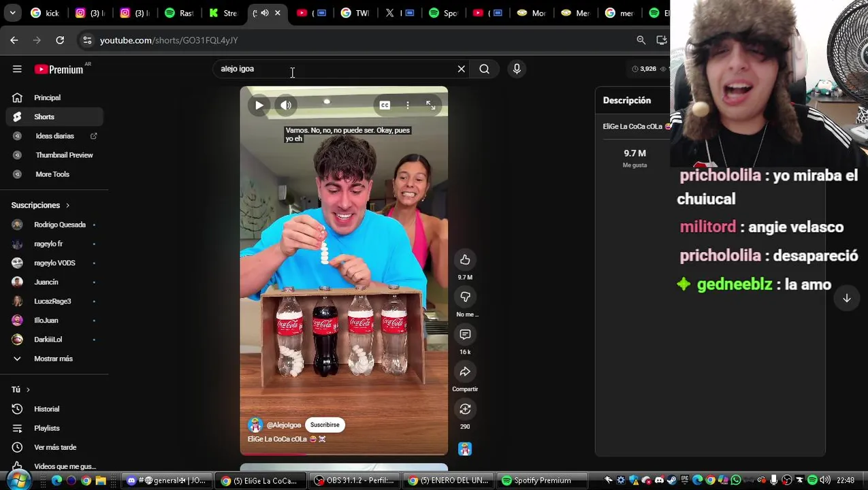Screen dimensions: 868x490
Task: Click the magnifier search button
Action: (x=484, y=69)
